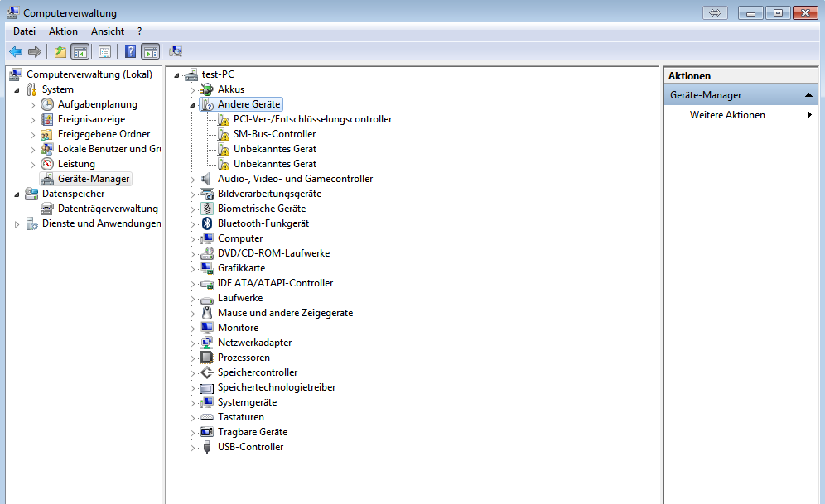Collapse the Andere Geräte category
Viewport: 825px width, 504px height.
[x=192, y=105]
